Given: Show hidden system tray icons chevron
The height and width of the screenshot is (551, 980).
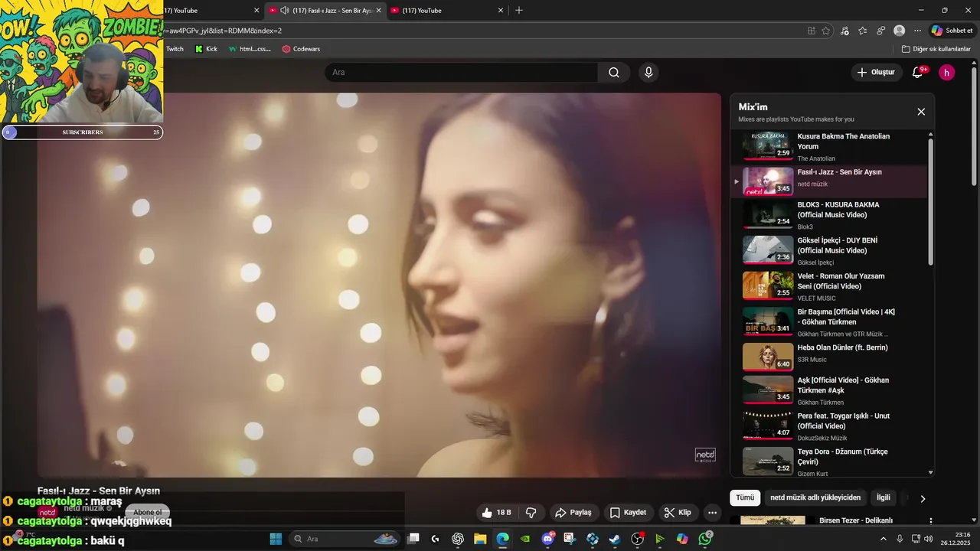Looking at the screenshot, I should (x=884, y=539).
